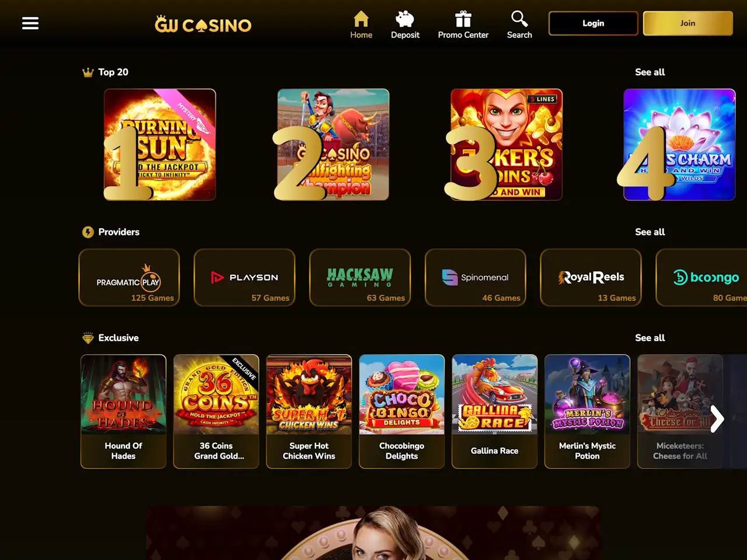Open Deposit piggy bank icon

(x=405, y=19)
